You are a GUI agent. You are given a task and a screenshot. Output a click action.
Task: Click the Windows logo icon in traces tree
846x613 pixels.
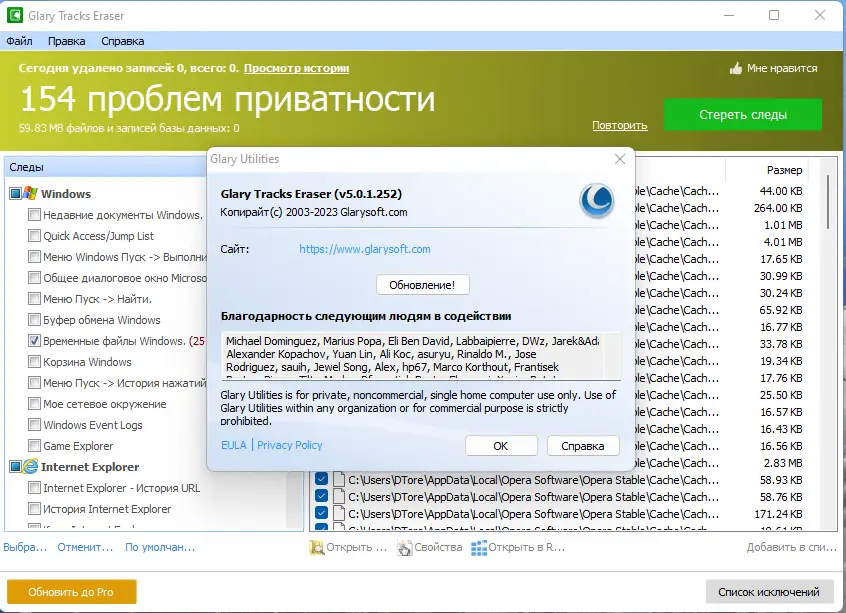click(30, 193)
